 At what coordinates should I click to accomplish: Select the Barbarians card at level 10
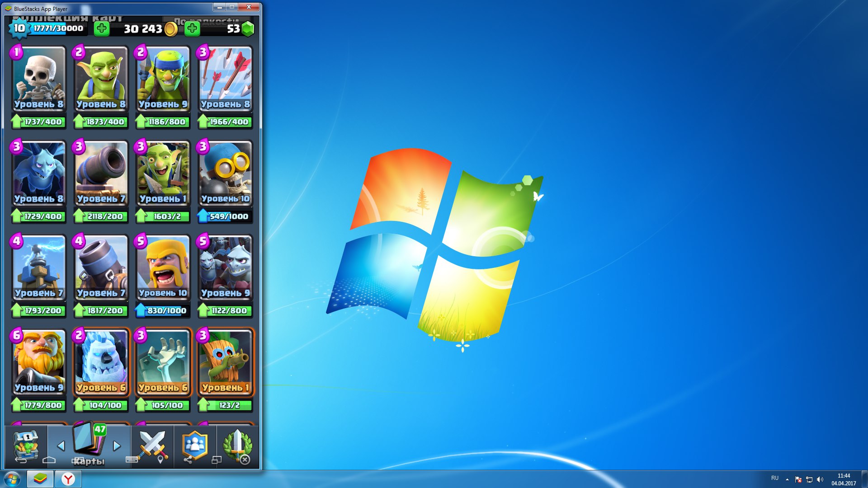pyautogui.click(x=163, y=268)
